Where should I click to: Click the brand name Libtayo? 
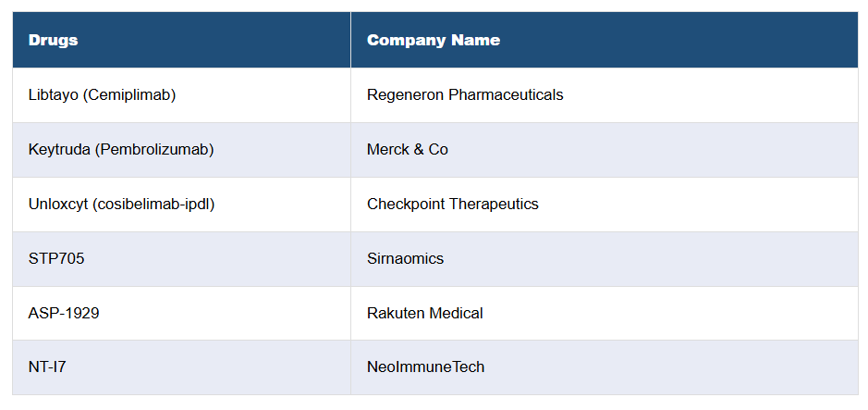(53, 95)
